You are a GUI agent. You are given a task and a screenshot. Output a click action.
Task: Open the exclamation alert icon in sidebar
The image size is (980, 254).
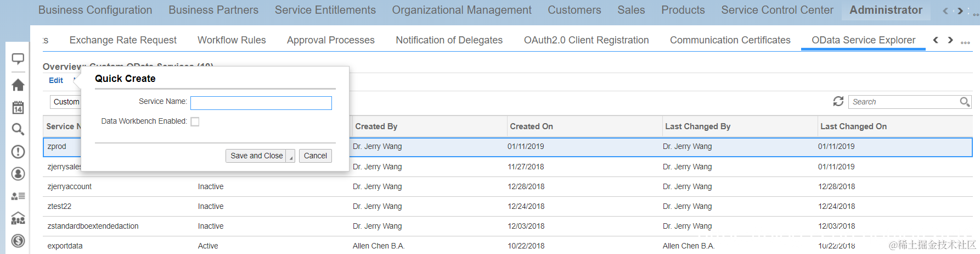pyautogui.click(x=18, y=152)
